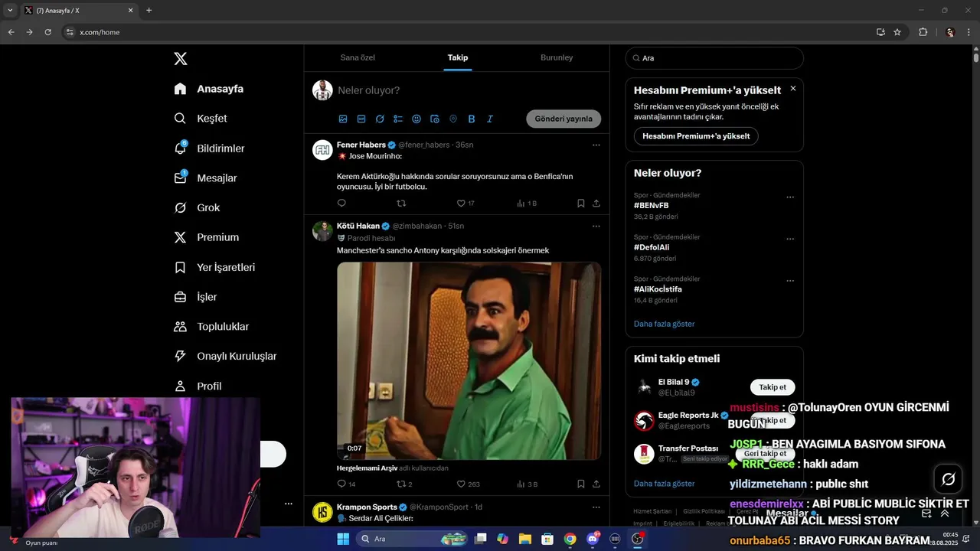Add a GIF to post
Screen dimensions: 980x551
click(x=361, y=119)
